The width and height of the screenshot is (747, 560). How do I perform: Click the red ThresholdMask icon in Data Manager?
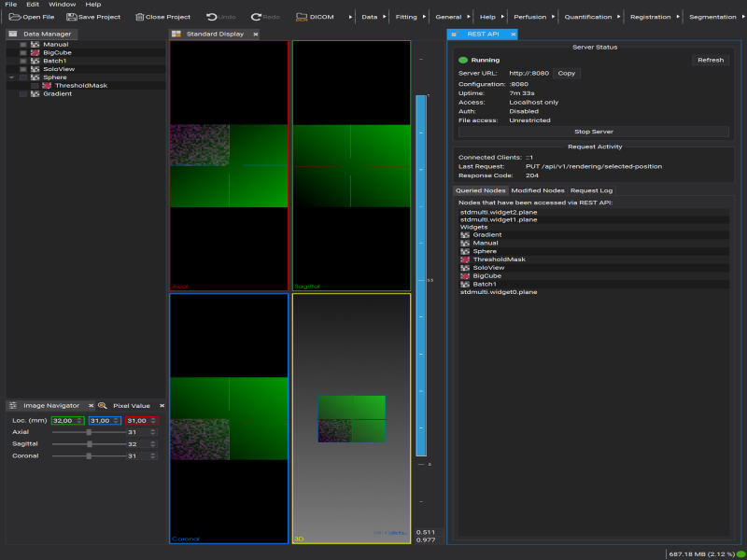click(x=47, y=86)
